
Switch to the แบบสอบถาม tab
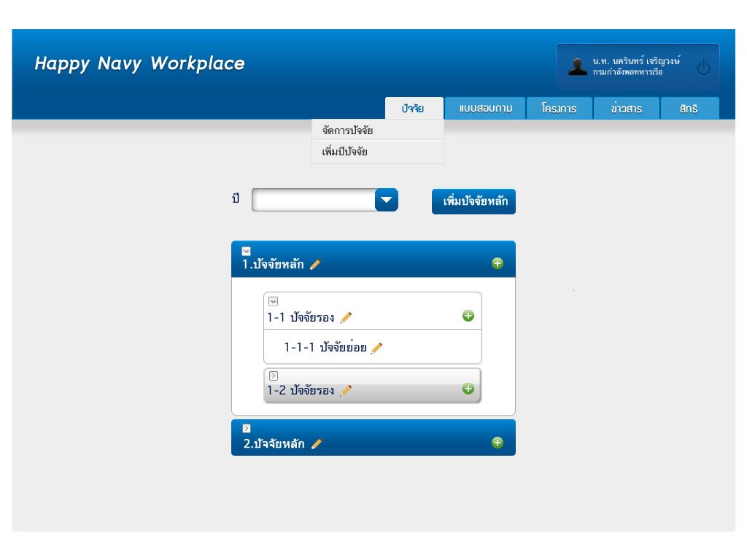(485, 109)
